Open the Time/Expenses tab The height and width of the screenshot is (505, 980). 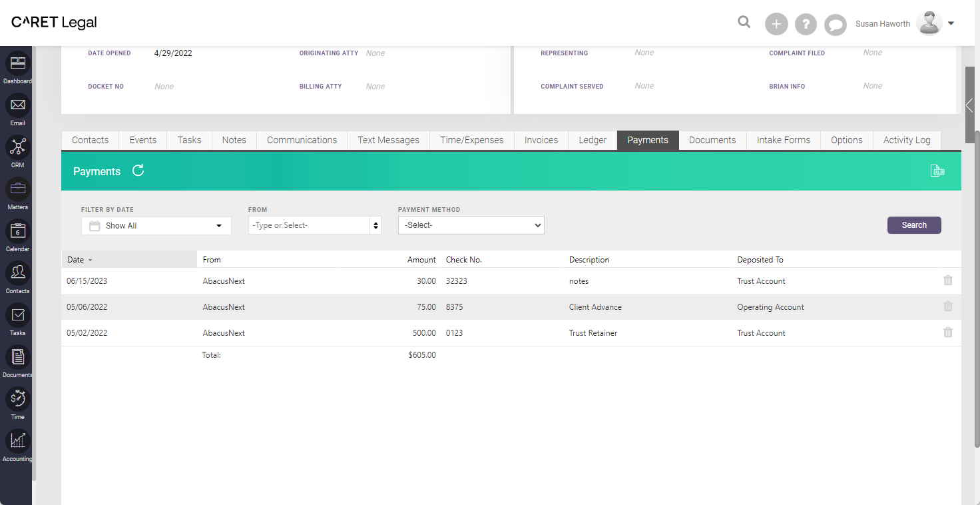[x=472, y=140]
